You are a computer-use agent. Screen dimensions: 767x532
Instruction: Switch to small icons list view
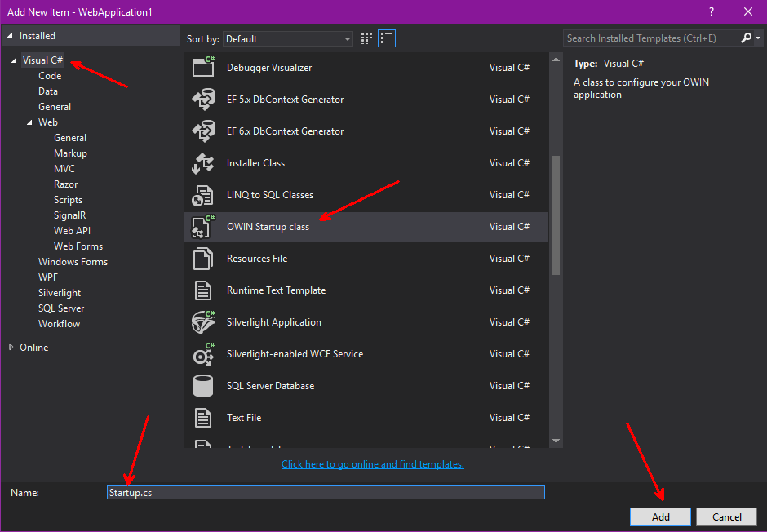click(x=387, y=38)
